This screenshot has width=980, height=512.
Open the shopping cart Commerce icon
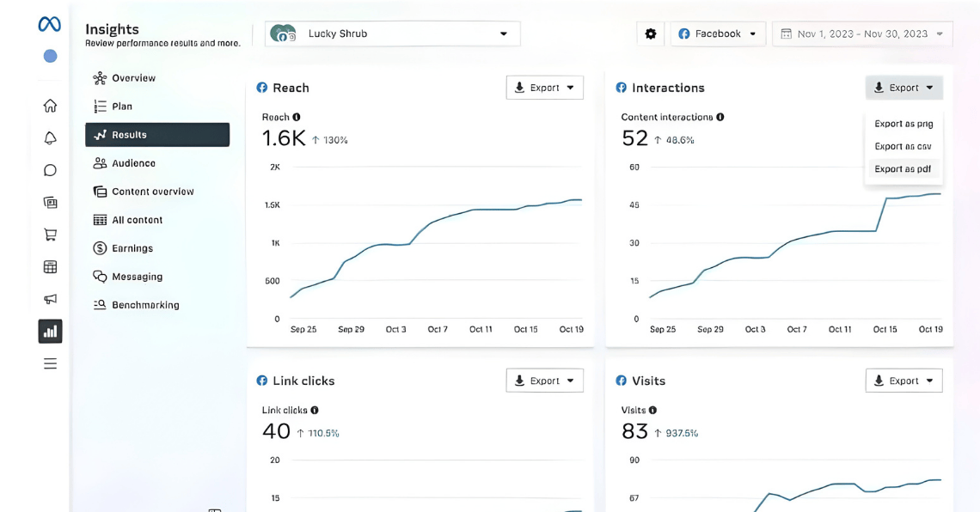[50, 235]
